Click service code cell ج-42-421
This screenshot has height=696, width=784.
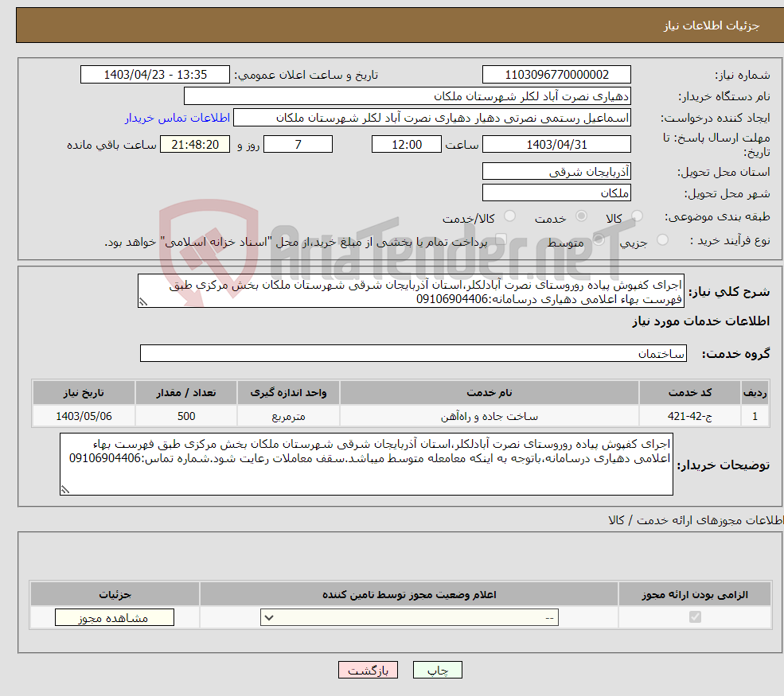689,416
